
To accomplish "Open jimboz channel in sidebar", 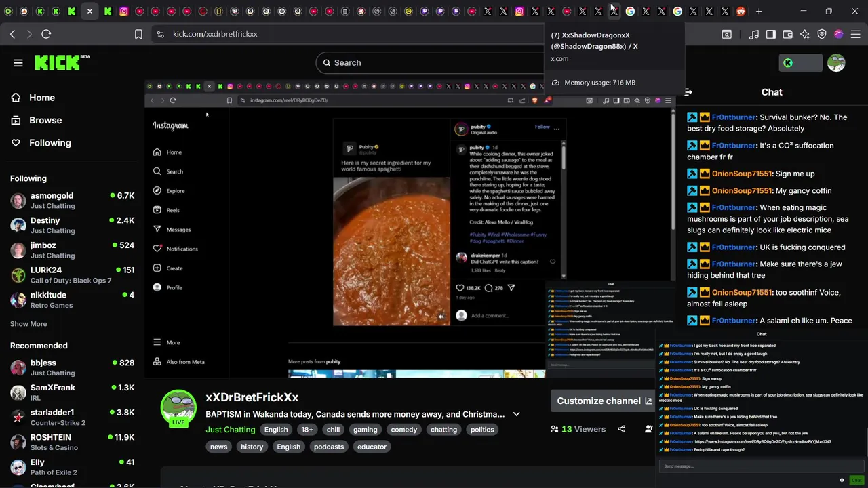I will pyautogui.click(x=72, y=250).
